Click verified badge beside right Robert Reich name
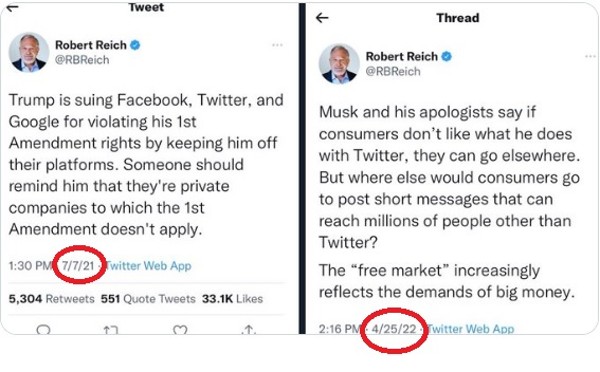 446,56
